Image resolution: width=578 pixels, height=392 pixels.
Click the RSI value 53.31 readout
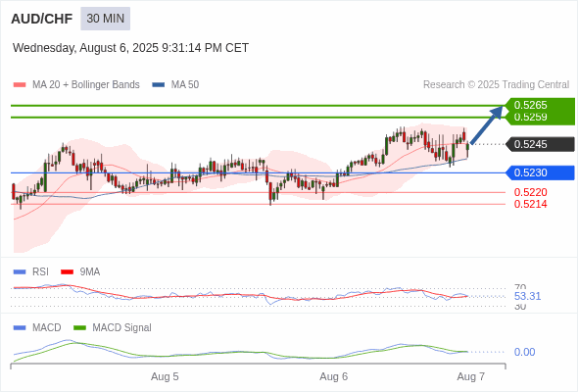527,296
